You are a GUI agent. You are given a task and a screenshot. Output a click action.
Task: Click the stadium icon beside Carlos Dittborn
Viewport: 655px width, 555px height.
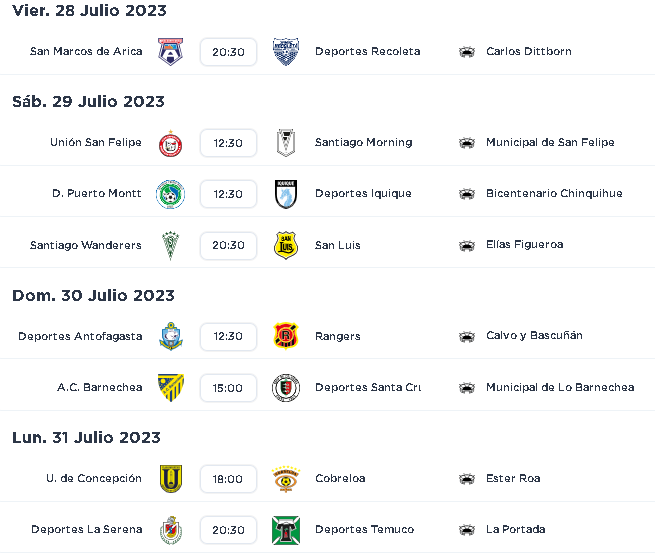[x=467, y=52]
